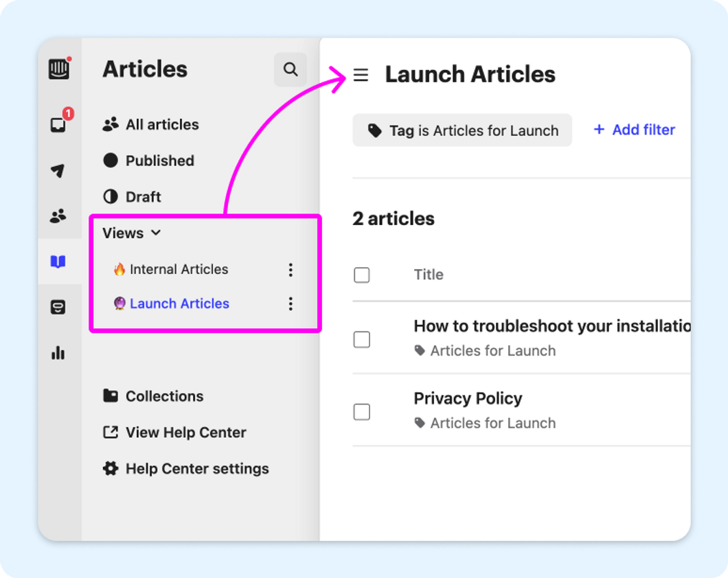
Task: Open the articles search icon
Action: 291,69
